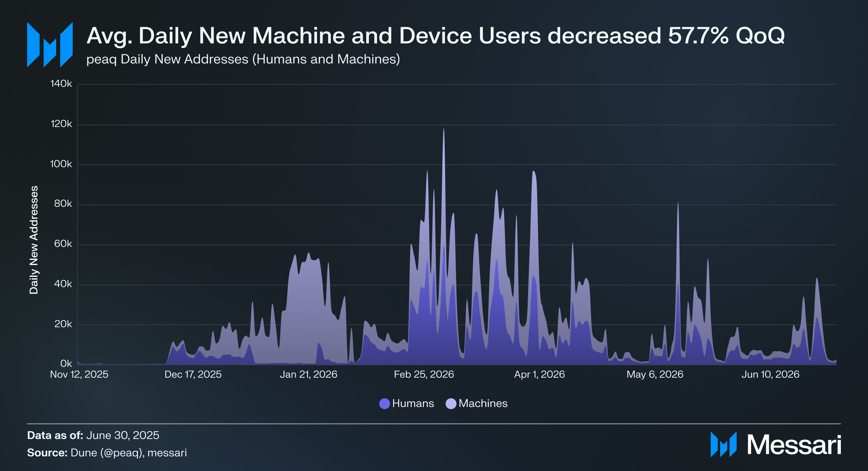Click the Apr 1, 2026 axis label
This screenshot has width=868, height=471.
coord(539,375)
